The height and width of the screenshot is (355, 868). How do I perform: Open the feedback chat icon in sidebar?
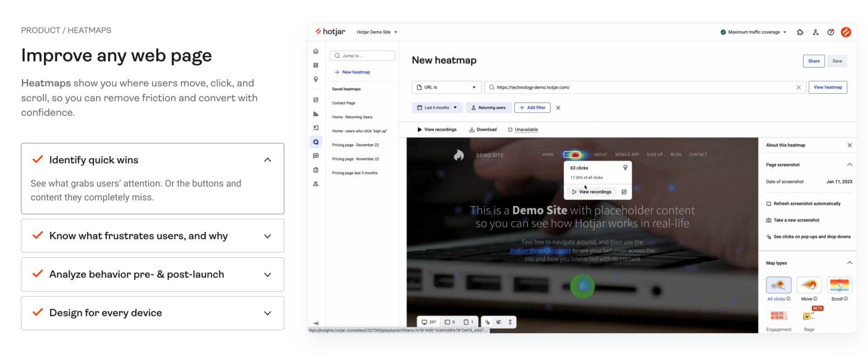tap(316, 156)
